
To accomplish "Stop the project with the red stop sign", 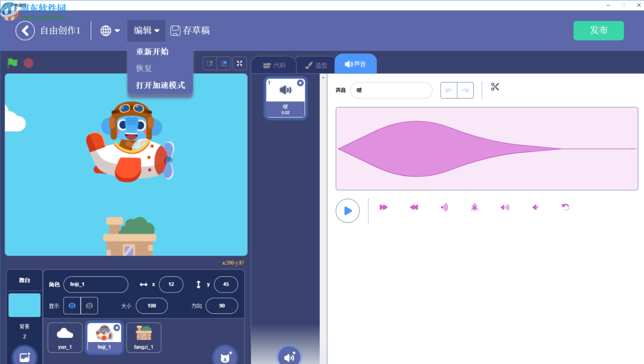I will click(x=28, y=63).
